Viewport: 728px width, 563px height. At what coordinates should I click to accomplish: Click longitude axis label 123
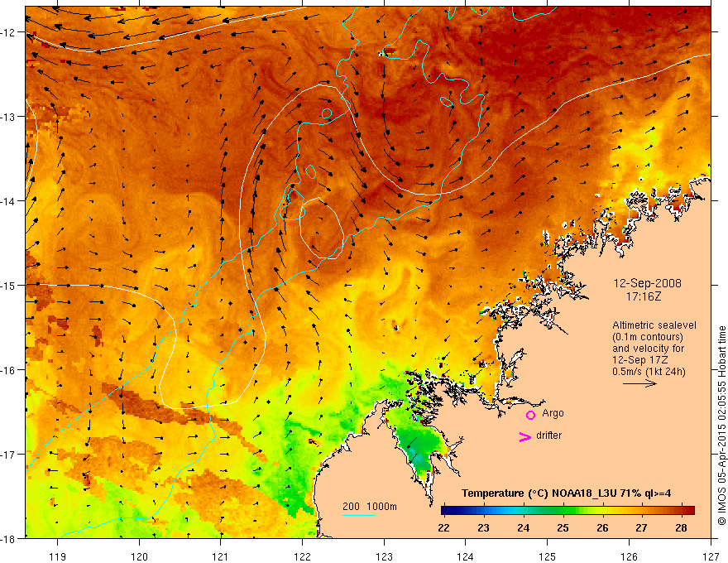[x=384, y=556]
